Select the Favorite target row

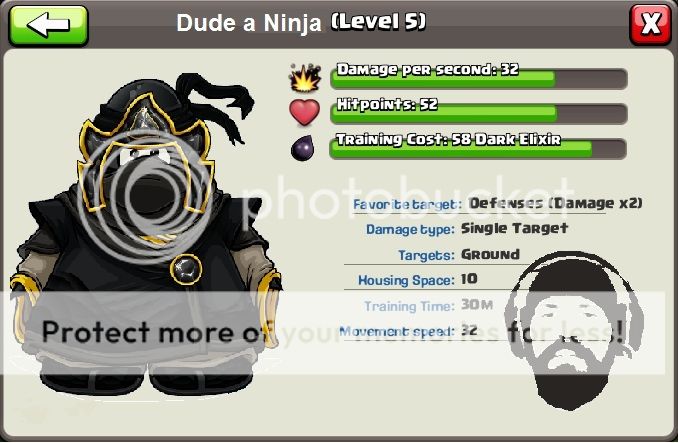pyautogui.click(x=497, y=204)
